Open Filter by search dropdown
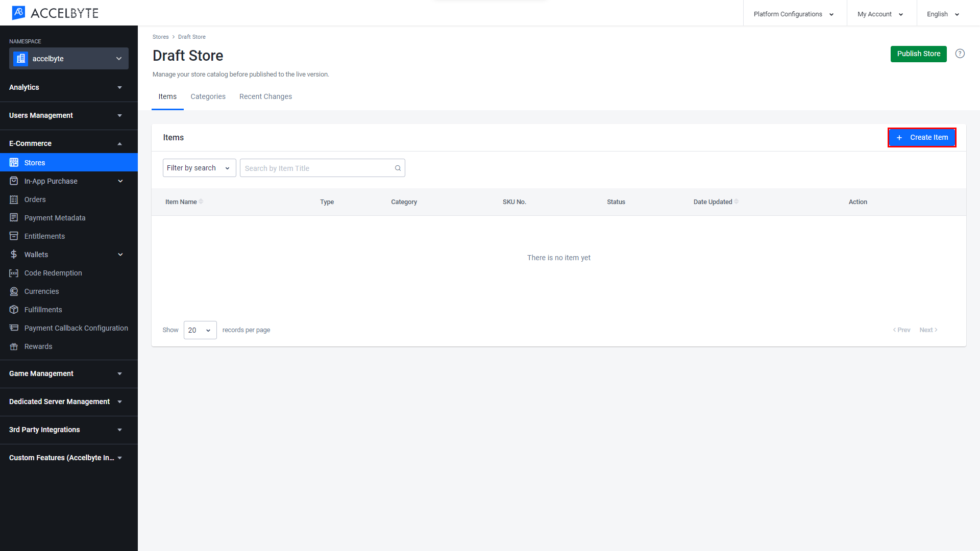The image size is (980, 551). [x=199, y=168]
